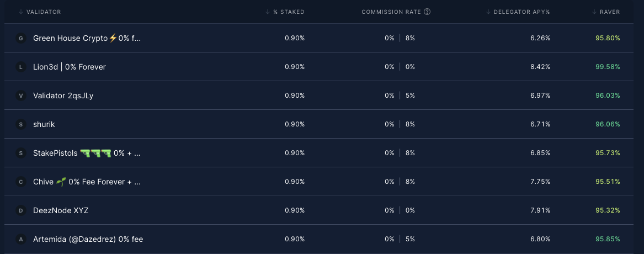Click the 8.42% delegator APY value

pos(540,67)
